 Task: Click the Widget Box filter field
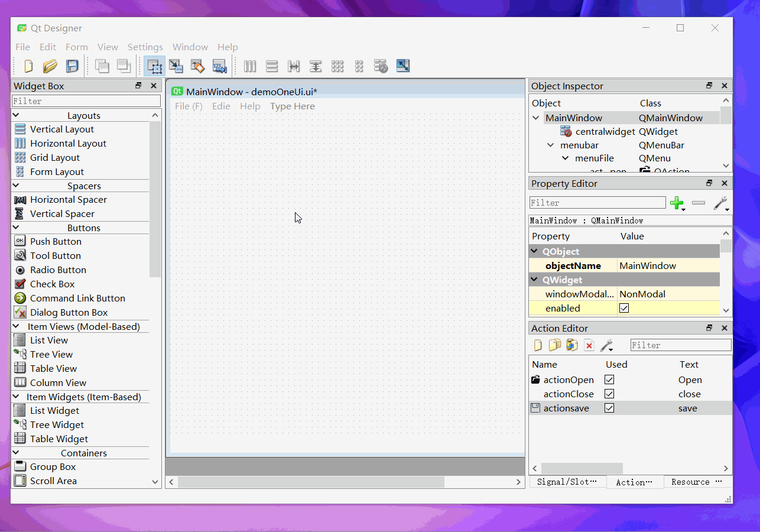(x=86, y=101)
